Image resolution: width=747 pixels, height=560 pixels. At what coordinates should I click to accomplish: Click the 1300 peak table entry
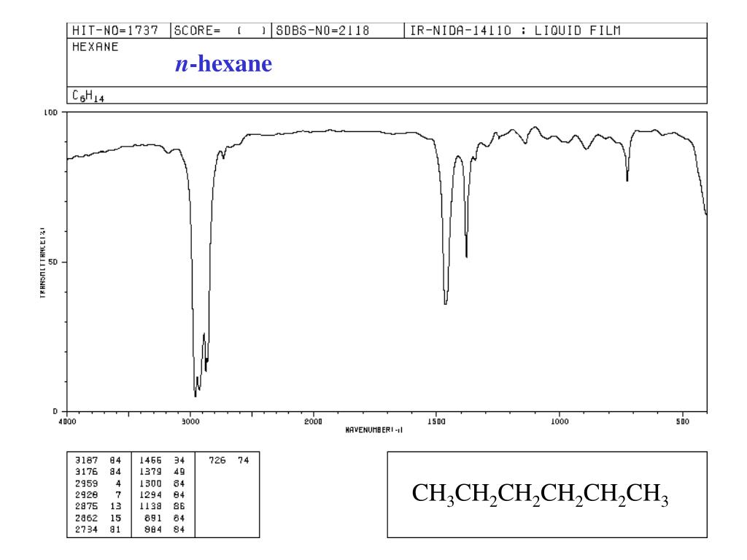[x=150, y=483]
